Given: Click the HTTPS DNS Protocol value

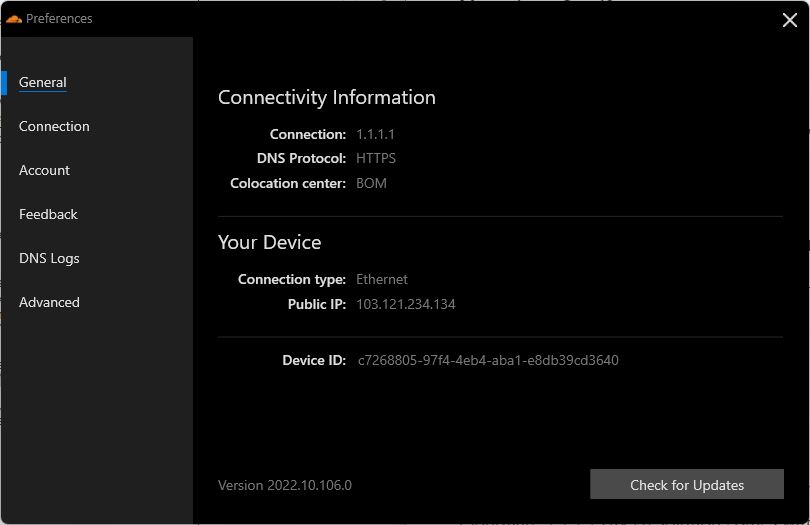Looking at the screenshot, I should [x=376, y=158].
